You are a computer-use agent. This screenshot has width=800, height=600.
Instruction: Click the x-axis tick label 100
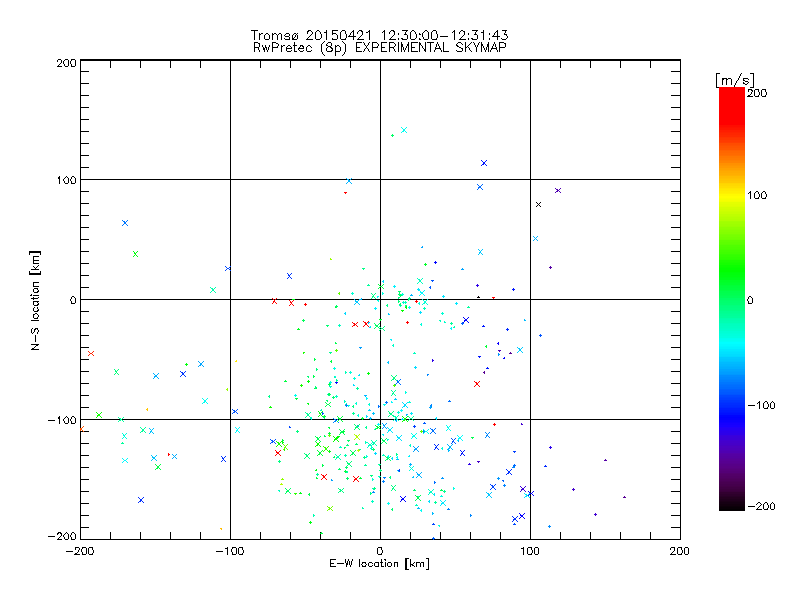pyautogui.click(x=530, y=551)
